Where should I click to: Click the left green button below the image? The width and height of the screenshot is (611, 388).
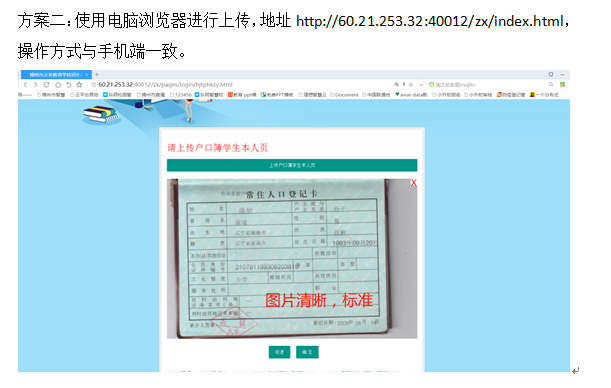click(279, 352)
